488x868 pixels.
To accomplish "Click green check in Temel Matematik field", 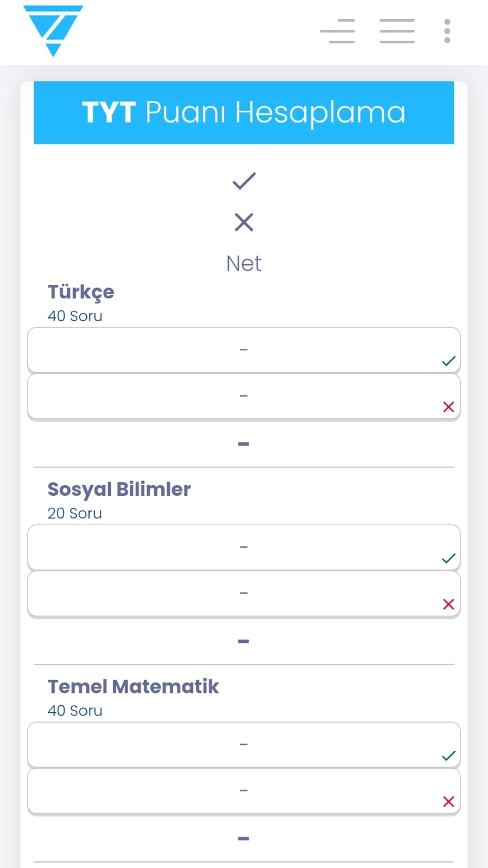I will click(448, 756).
